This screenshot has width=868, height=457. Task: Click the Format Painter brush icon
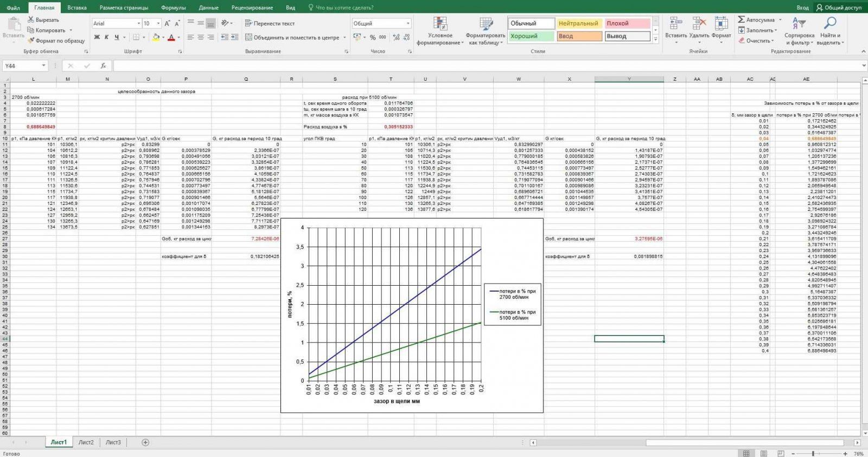tap(31, 41)
